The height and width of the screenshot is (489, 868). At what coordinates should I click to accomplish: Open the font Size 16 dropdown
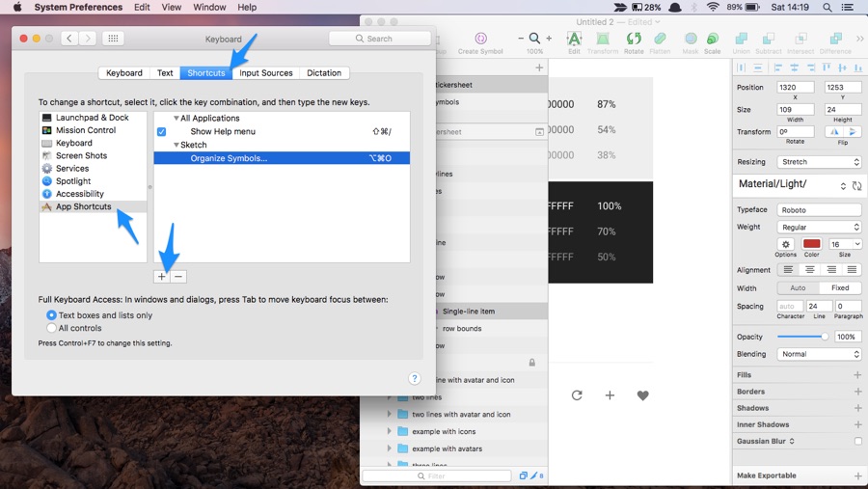click(845, 244)
